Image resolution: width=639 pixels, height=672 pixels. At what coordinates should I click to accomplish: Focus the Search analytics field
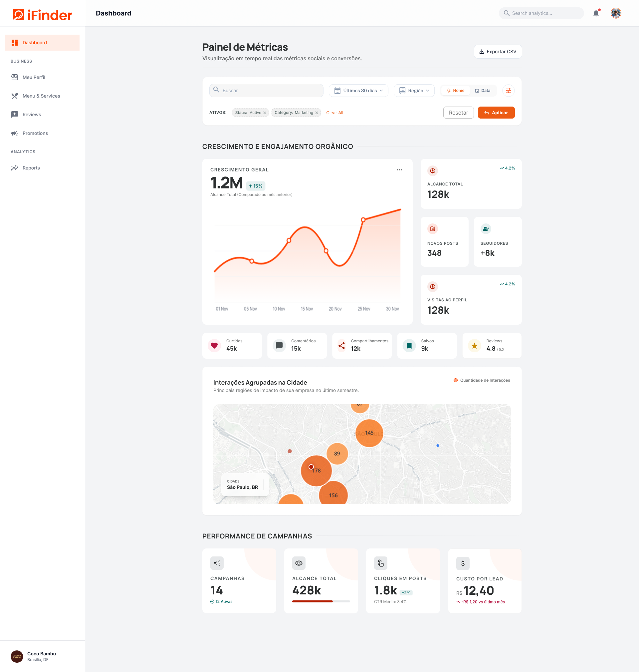(x=541, y=13)
